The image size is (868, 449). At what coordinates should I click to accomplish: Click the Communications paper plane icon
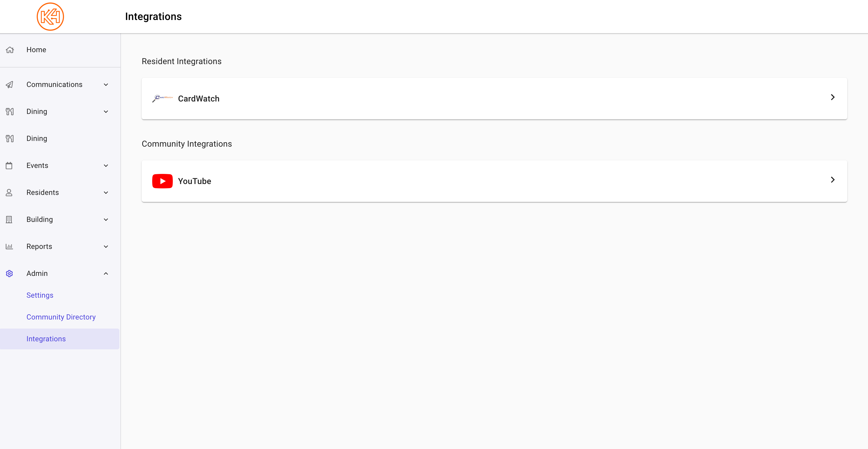[9, 85]
